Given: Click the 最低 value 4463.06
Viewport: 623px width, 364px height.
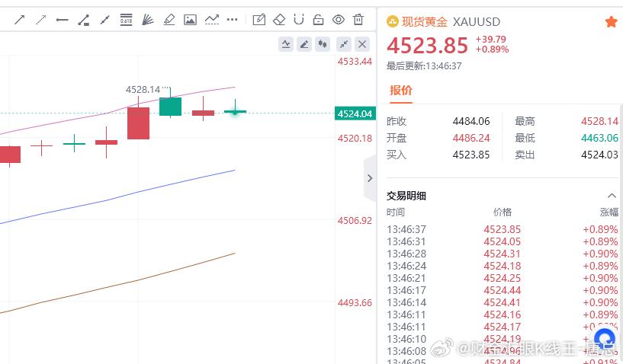Looking at the screenshot, I should coord(599,138).
